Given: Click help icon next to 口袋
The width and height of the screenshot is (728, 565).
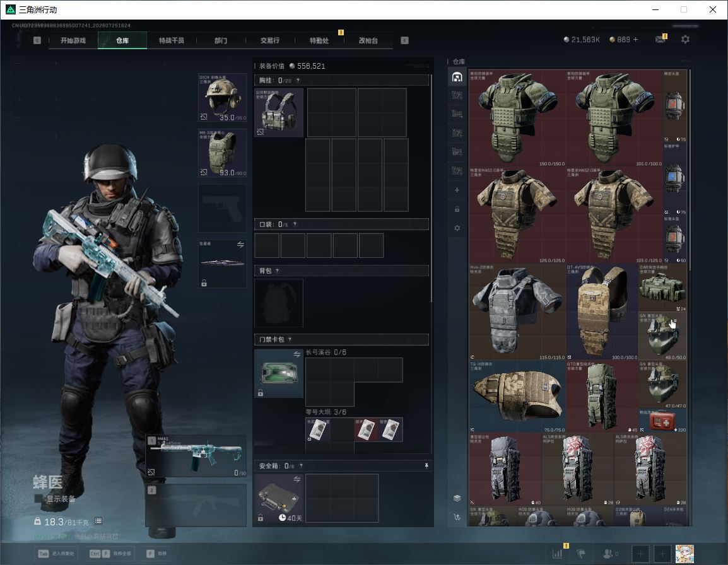Looking at the screenshot, I should coord(295,224).
